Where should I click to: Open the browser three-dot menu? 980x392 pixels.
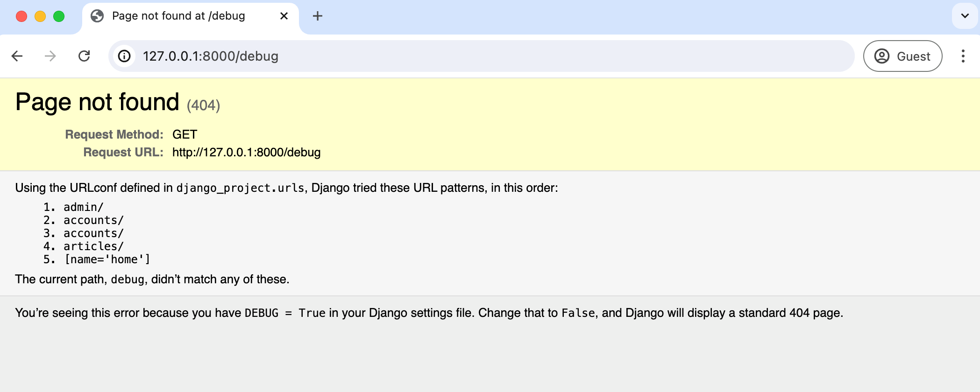point(963,56)
